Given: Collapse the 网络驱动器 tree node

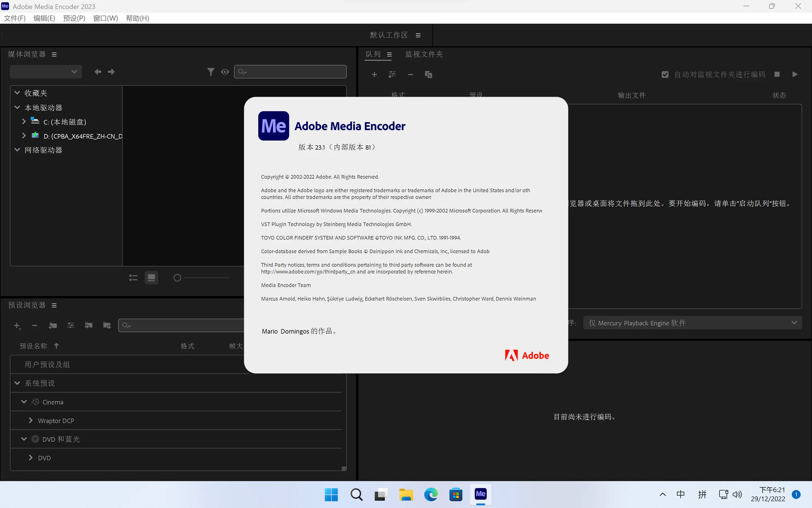Looking at the screenshot, I should tap(17, 150).
